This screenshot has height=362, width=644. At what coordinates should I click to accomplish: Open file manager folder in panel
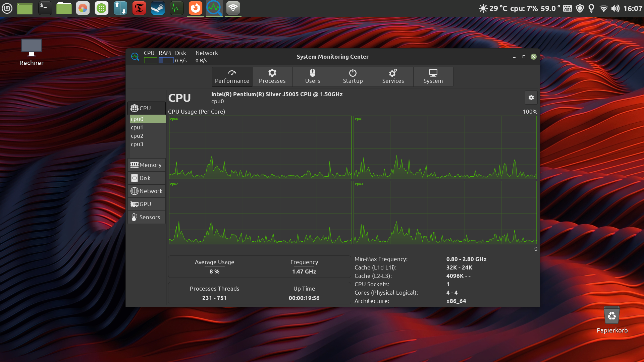[64, 8]
